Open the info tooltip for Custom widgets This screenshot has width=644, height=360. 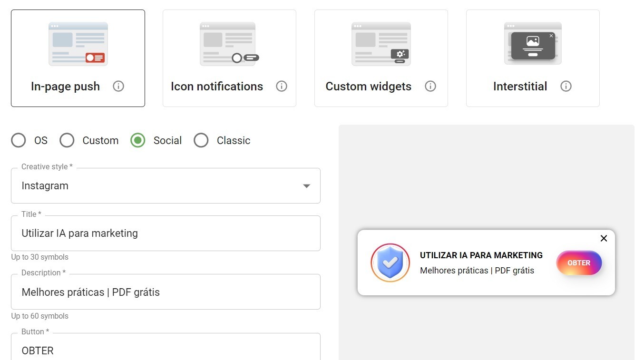point(430,86)
